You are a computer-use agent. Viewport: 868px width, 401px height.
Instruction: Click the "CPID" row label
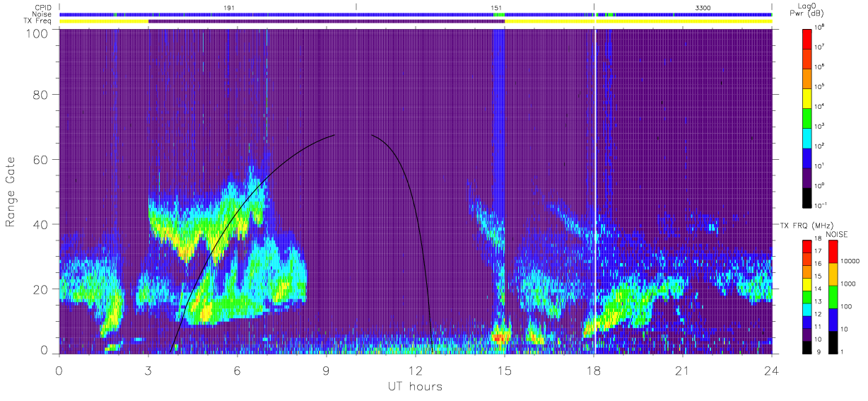click(x=44, y=7)
